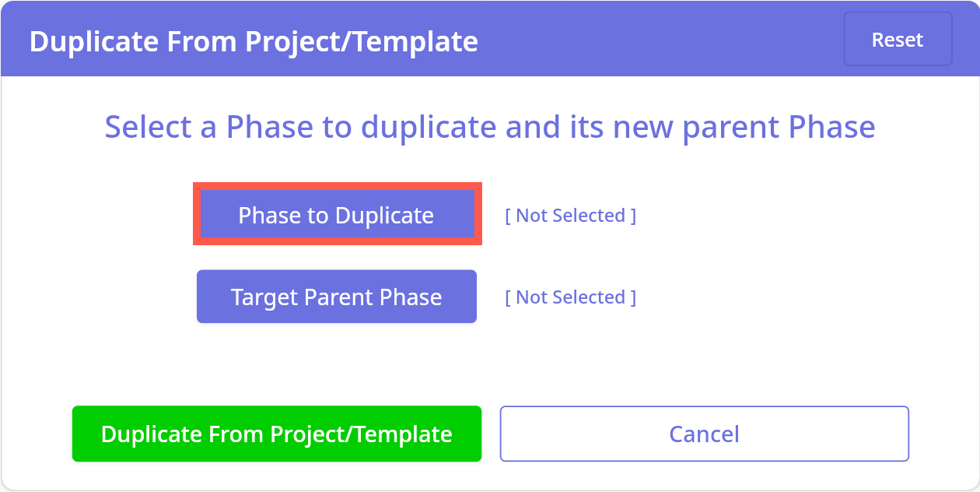Set the new parent via Target Parent Phase
Screen dimensions: 980x492
(x=337, y=297)
